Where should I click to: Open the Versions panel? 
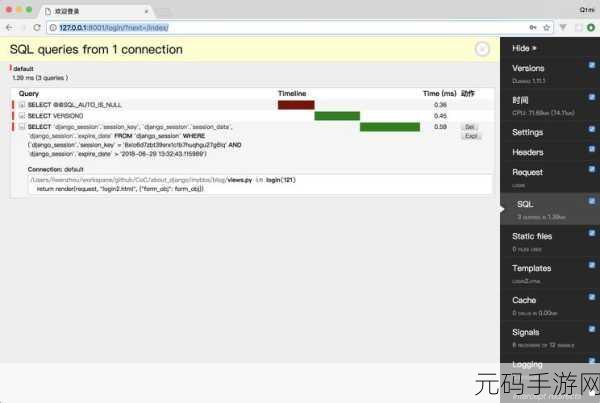coord(528,68)
